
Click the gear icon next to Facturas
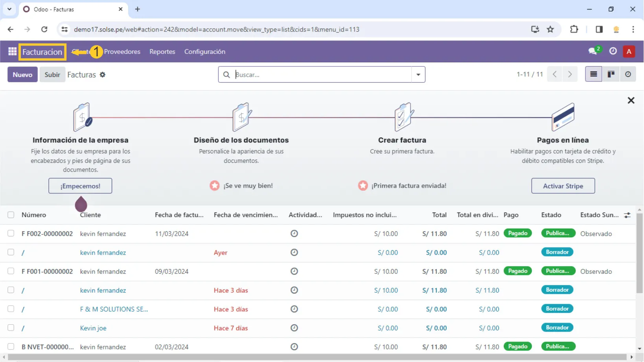click(x=103, y=75)
